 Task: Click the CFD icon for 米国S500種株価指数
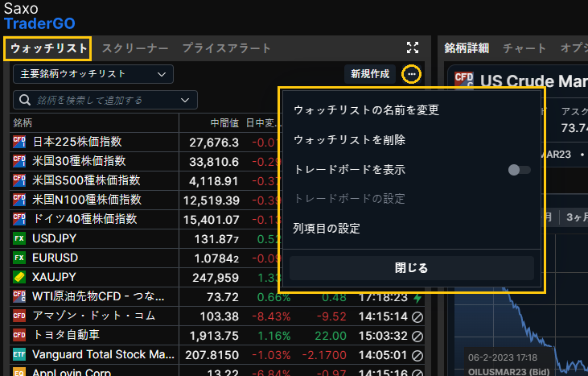[19, 180]
